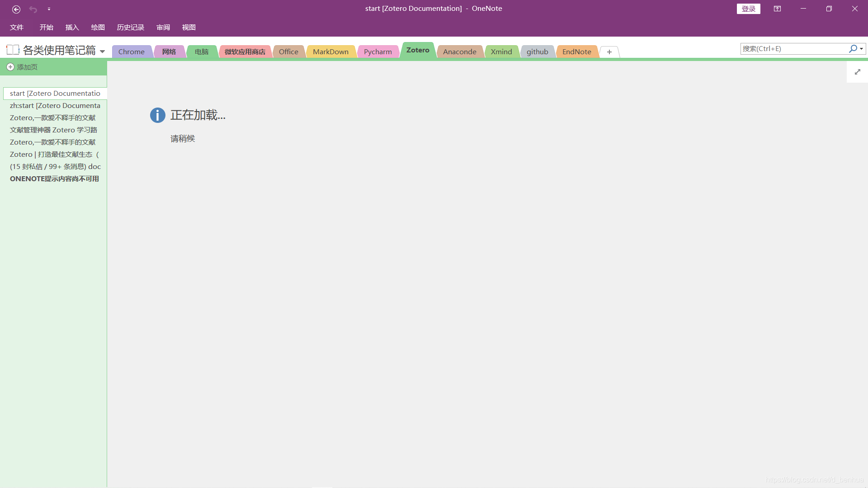Select the 微软应用商店 section tab
The height and width of the screenshot is (488, 868).
pos(245,52)
